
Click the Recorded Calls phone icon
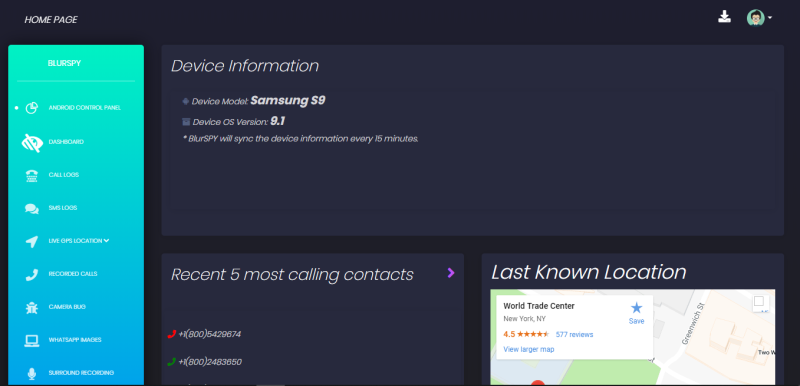[32, 274]
